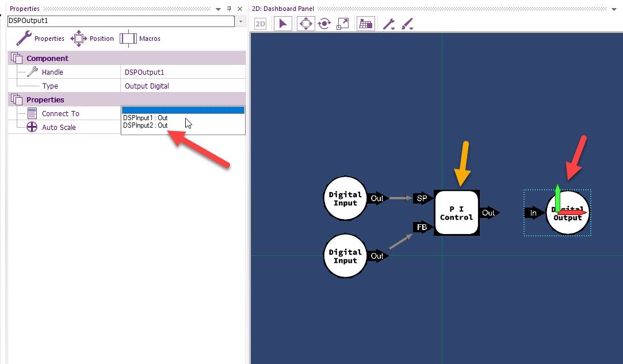Open the Properties wrench tab
Screen dimensions: 623x364
(x=40, y=39)
